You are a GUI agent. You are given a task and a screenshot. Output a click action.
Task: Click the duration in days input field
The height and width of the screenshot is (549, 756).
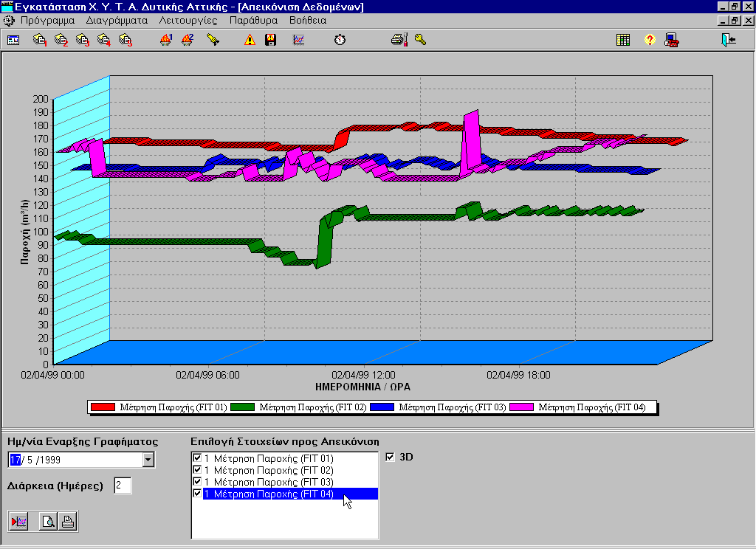point(122,486)
